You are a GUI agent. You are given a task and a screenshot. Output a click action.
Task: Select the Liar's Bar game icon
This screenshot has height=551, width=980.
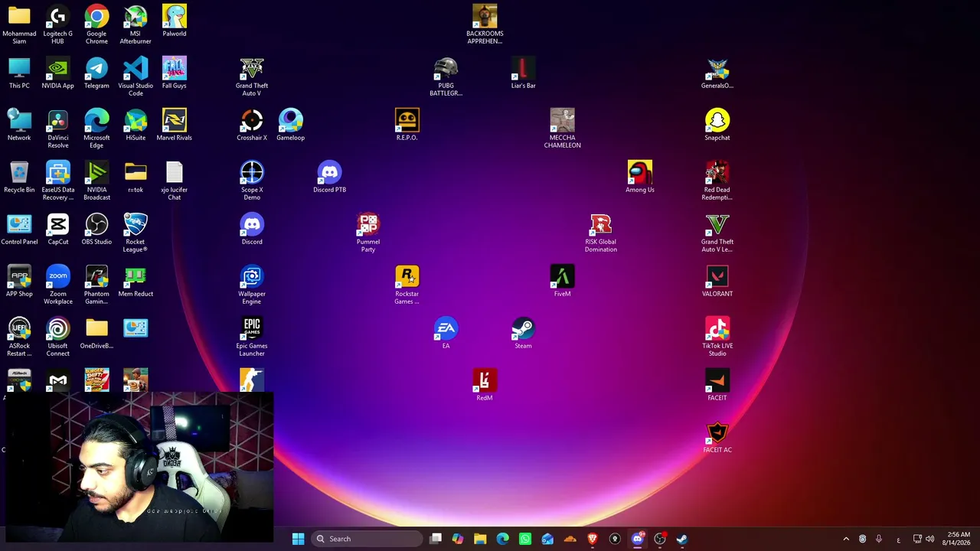(x=523, y=73)
